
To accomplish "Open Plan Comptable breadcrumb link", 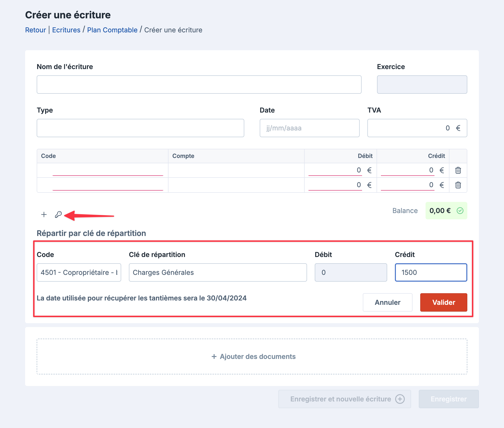I will (112, 30).
